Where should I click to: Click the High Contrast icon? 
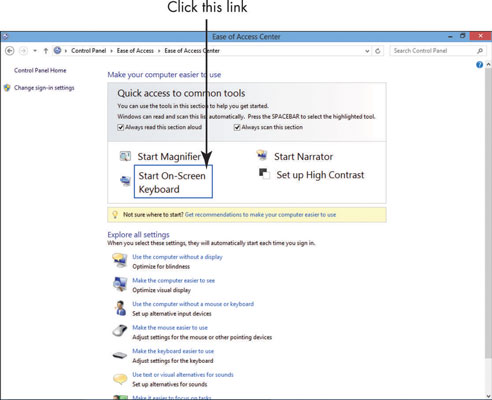click(264, 174)
